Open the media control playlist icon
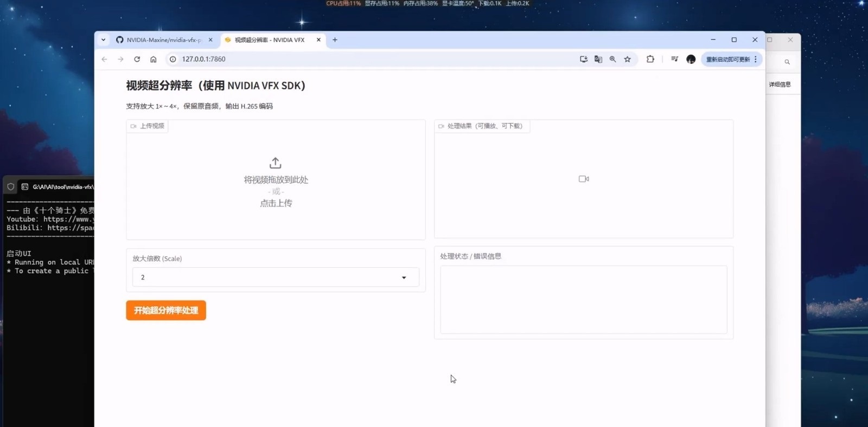The image size is (868, 427). (674, 59)
